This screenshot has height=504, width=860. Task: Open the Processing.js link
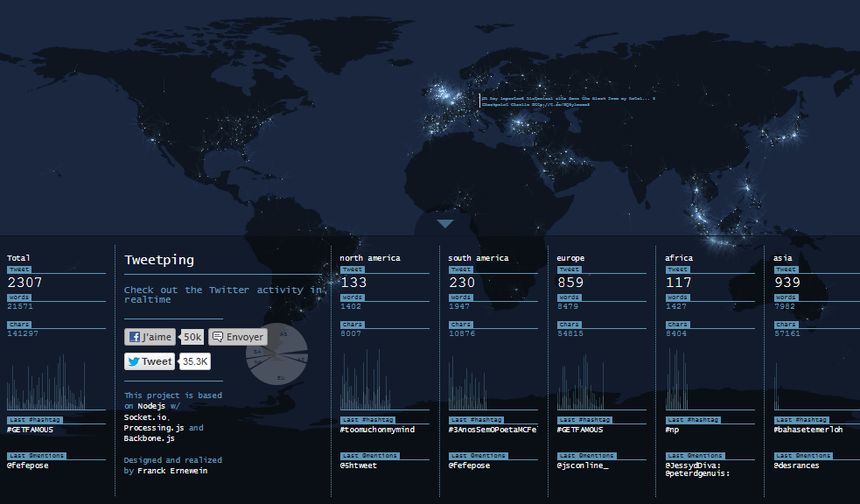click(155, 428)
